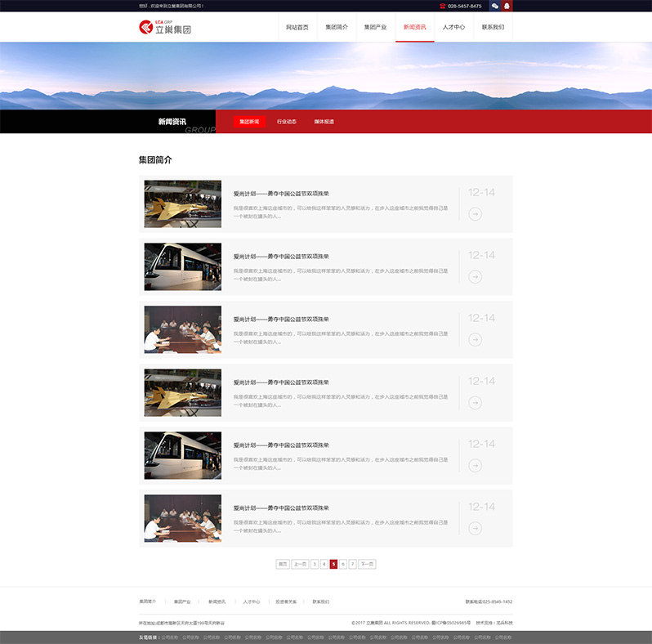652x644 pixels.
Task: Click the QQ penguin icon in top bar
Action: pyautogui.click(x=507, y=6)
